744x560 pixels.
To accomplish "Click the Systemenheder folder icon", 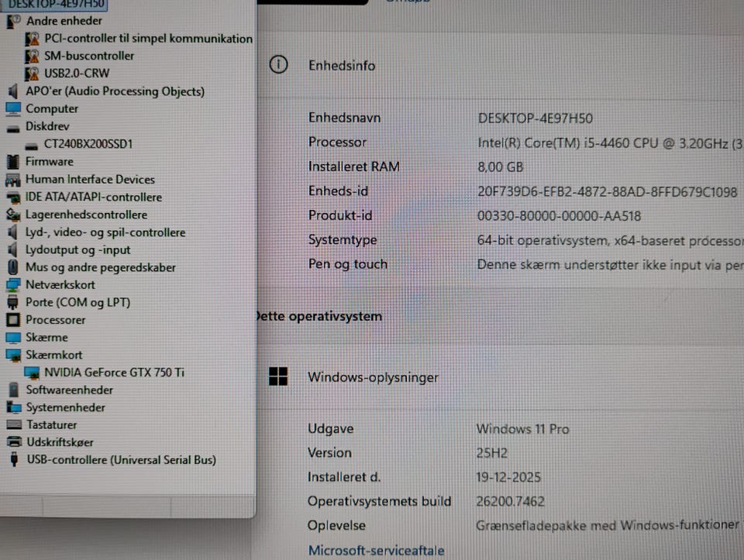I will (x=14, y=407).
